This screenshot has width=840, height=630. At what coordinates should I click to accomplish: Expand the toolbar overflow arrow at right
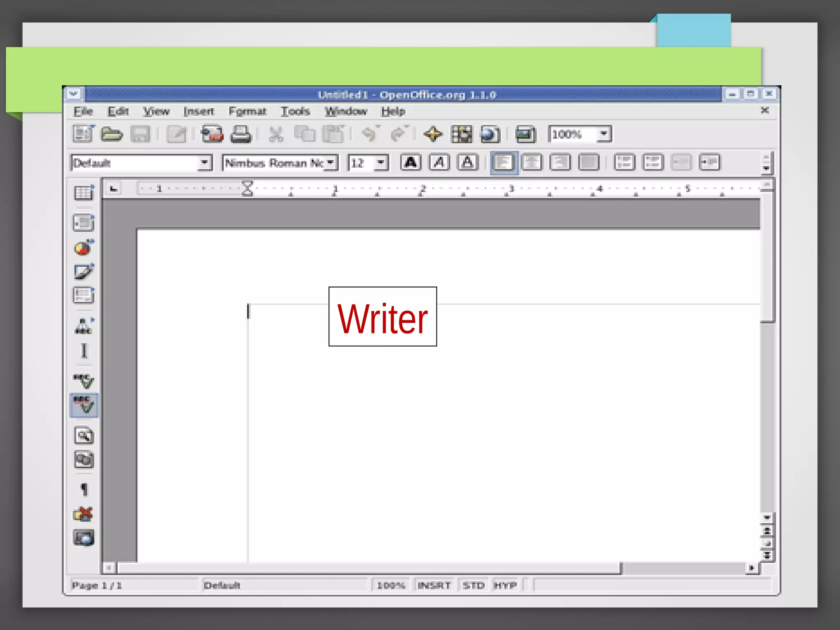766,168
